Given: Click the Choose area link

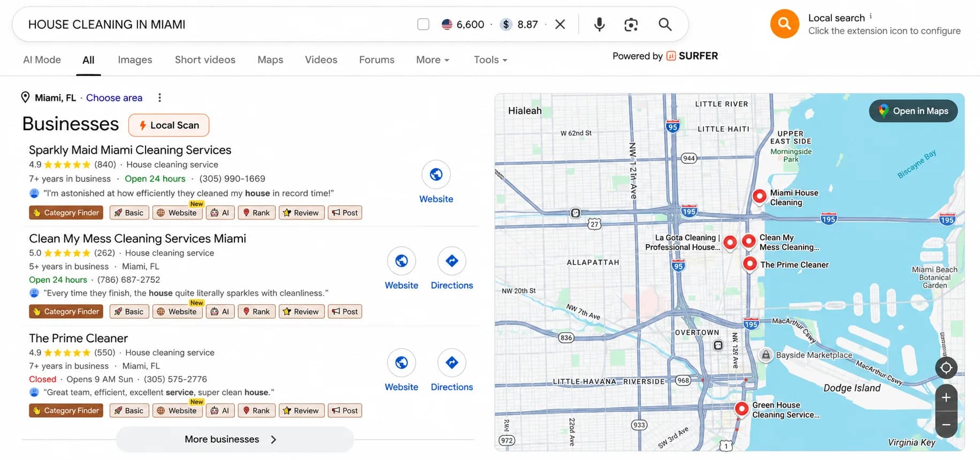Looking at the screenshot, I should (x=114, y=97).
